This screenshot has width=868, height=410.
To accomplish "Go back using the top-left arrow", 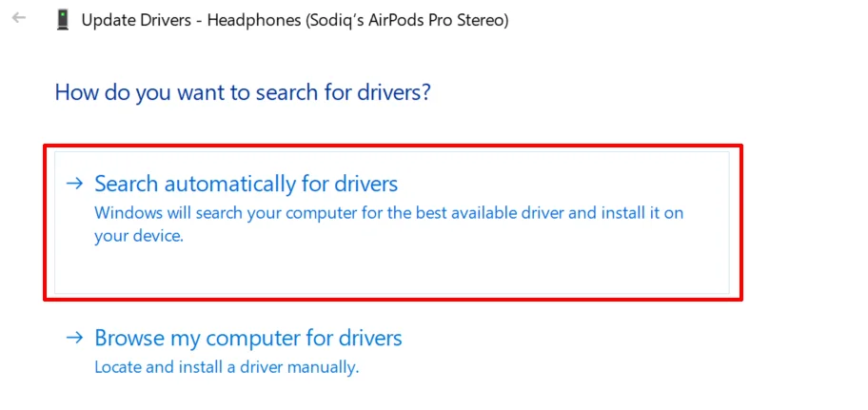I will (19, 18).
